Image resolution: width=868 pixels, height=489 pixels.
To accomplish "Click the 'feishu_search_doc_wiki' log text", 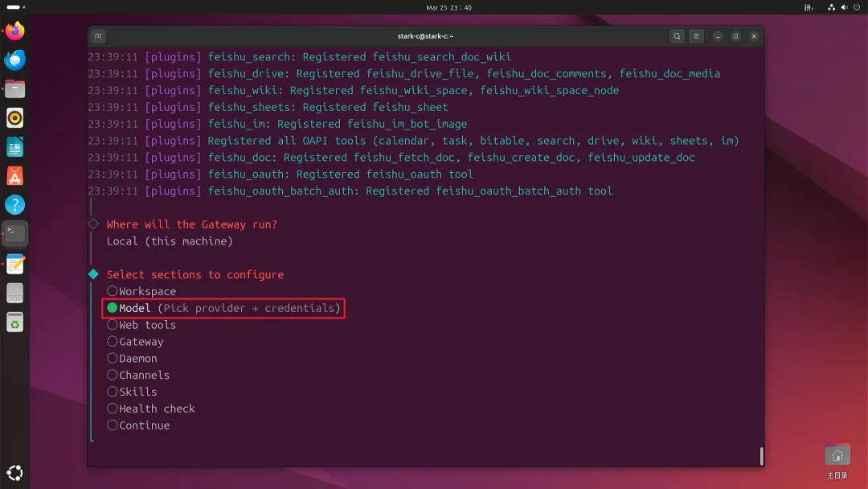I will [442, 57].
